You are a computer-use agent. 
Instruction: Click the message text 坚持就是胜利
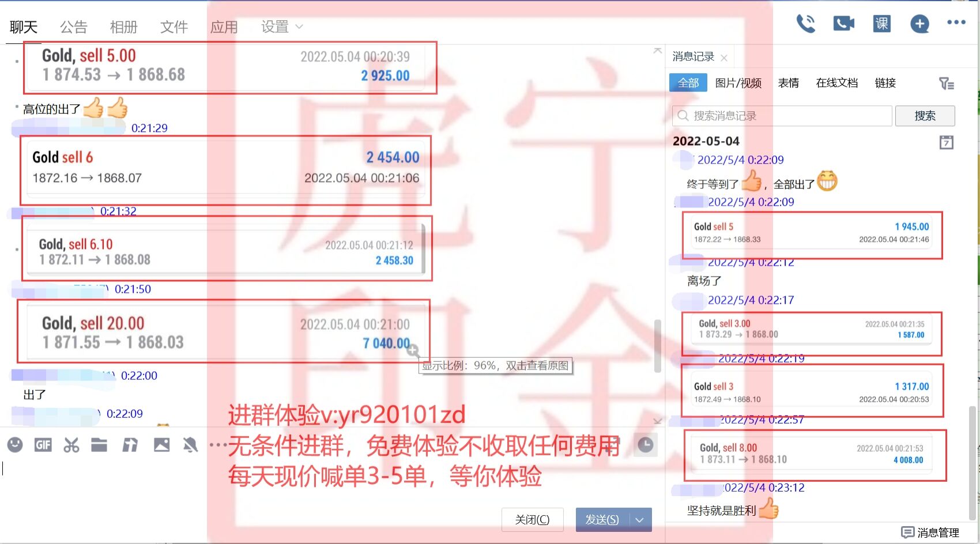(x=721, y=511)
